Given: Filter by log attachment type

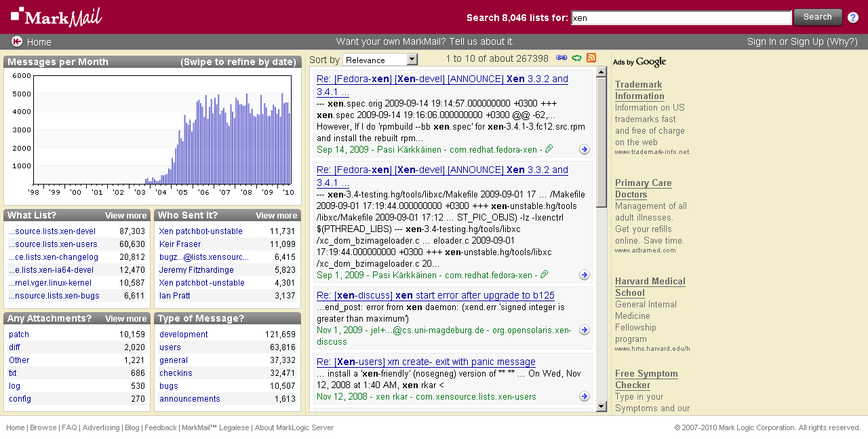Looking at the screenshot, I should 14,386.
